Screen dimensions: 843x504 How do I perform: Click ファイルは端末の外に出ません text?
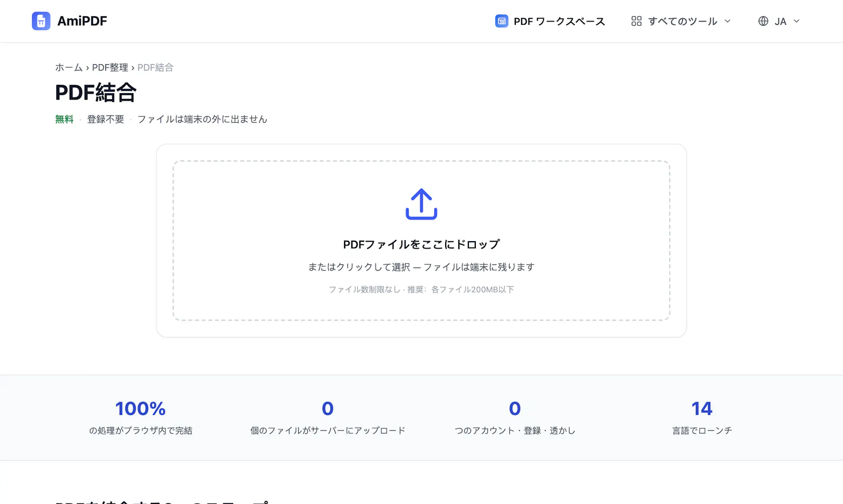(x=202, y=120)
